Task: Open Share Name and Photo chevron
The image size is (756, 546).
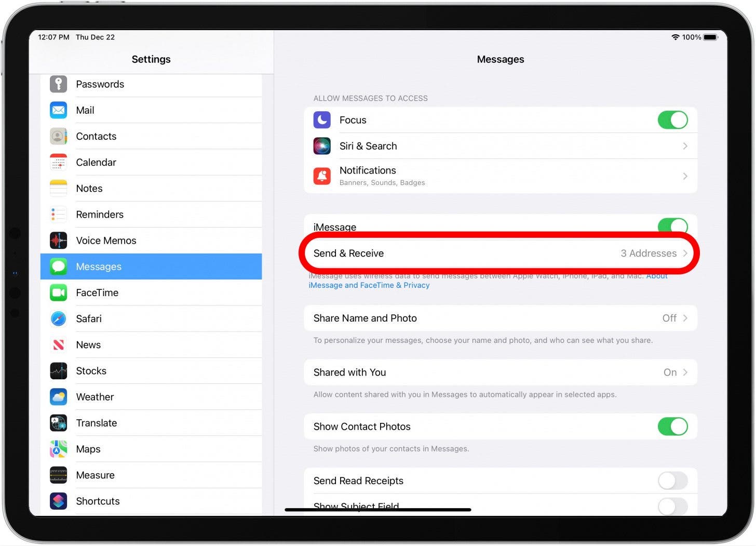Action: click(x=685, y=318)
